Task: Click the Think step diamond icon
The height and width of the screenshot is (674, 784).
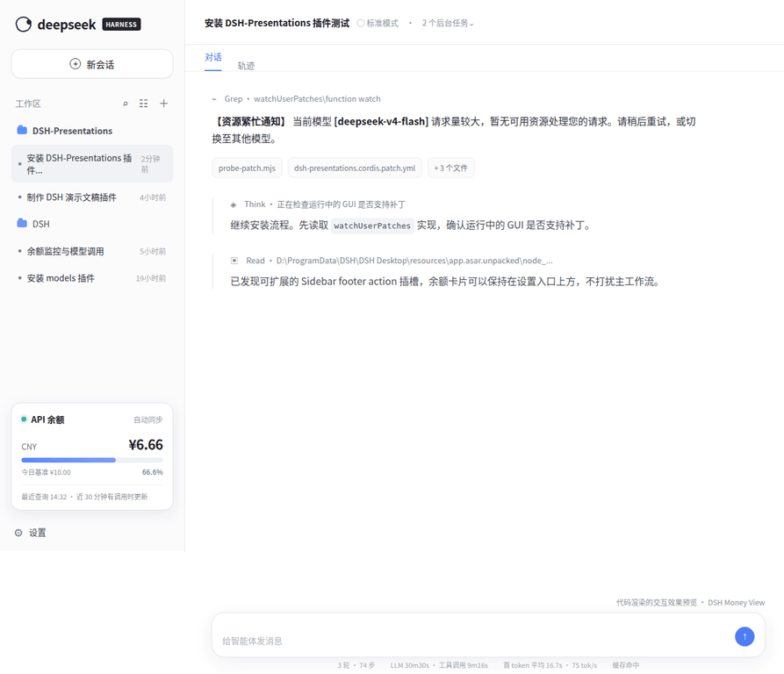Action: click(234, 204)
